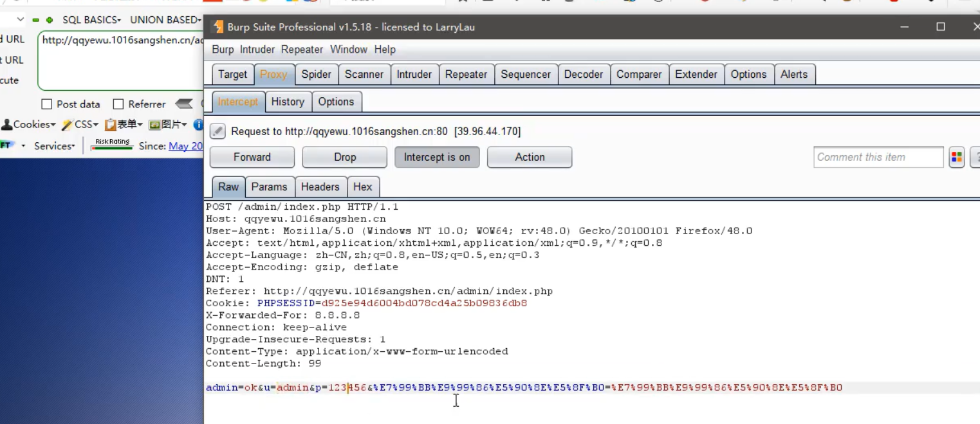Switch to the Sequencer tab
980x424 pixels.
click(x=526, y=74)
